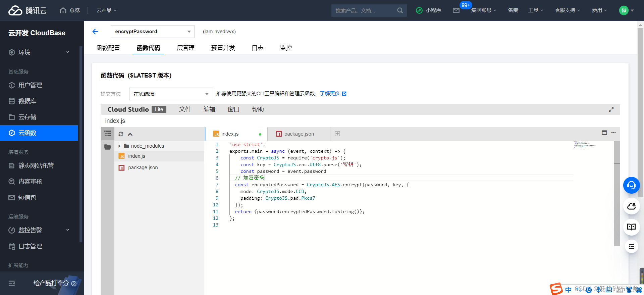Click the page vertical scrollbar

pos(640,112)
